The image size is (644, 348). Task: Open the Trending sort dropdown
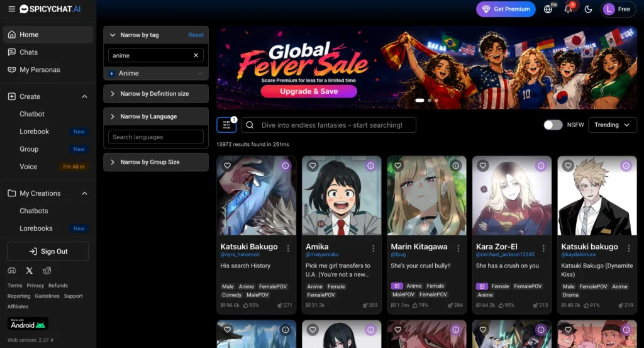click(x=613, y=125)
